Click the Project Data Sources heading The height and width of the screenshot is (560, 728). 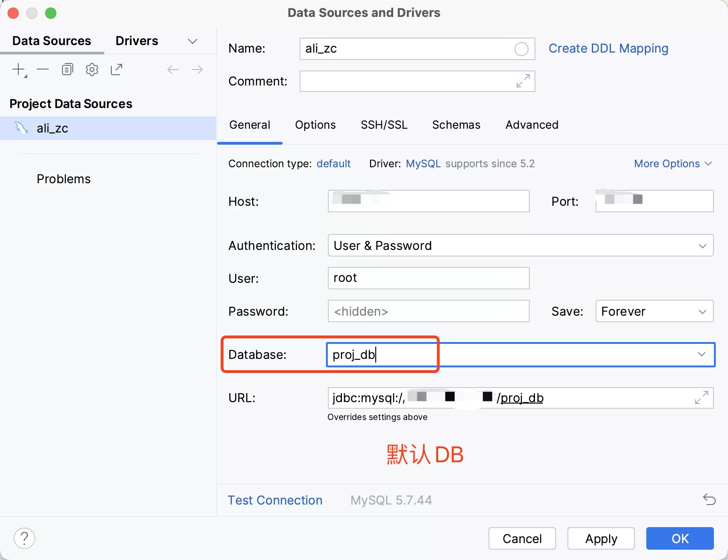point(71,104)
